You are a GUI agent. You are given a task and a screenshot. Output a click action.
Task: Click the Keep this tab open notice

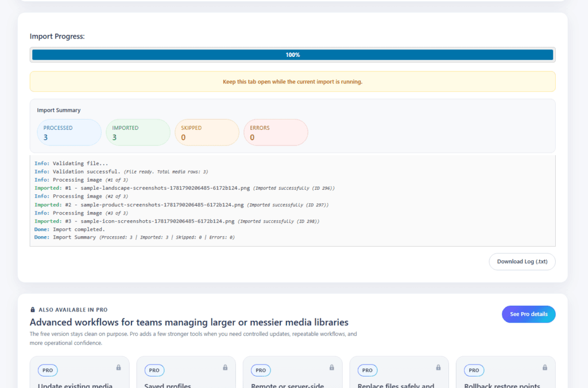click(x=292, y=82)
